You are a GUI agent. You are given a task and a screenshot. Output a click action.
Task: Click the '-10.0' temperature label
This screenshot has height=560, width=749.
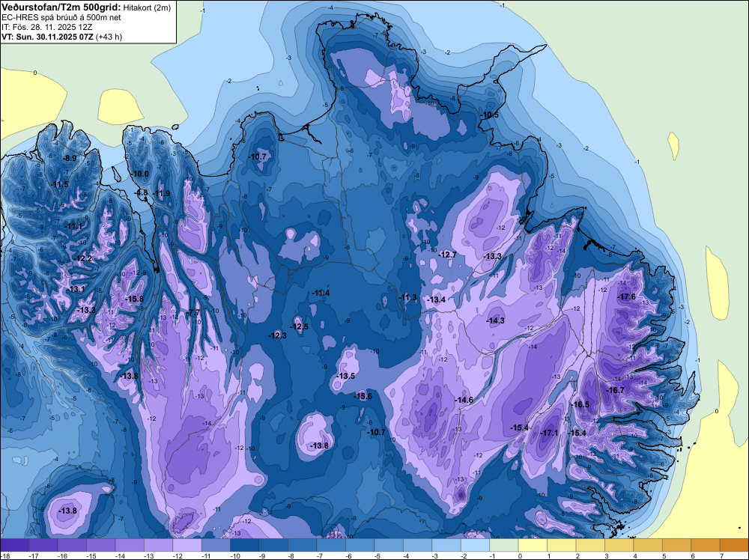tap(141, 174)
